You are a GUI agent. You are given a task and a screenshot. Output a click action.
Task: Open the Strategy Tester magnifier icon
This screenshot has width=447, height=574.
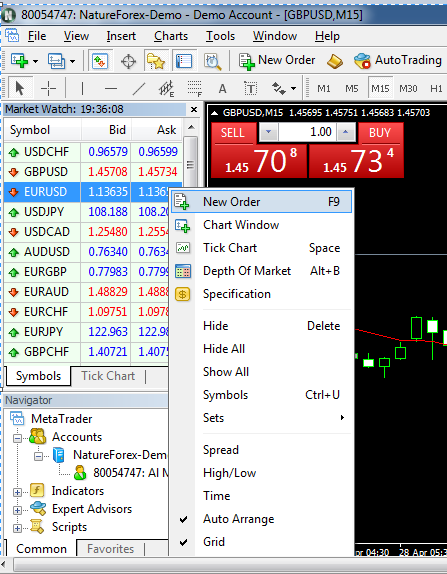212,61
